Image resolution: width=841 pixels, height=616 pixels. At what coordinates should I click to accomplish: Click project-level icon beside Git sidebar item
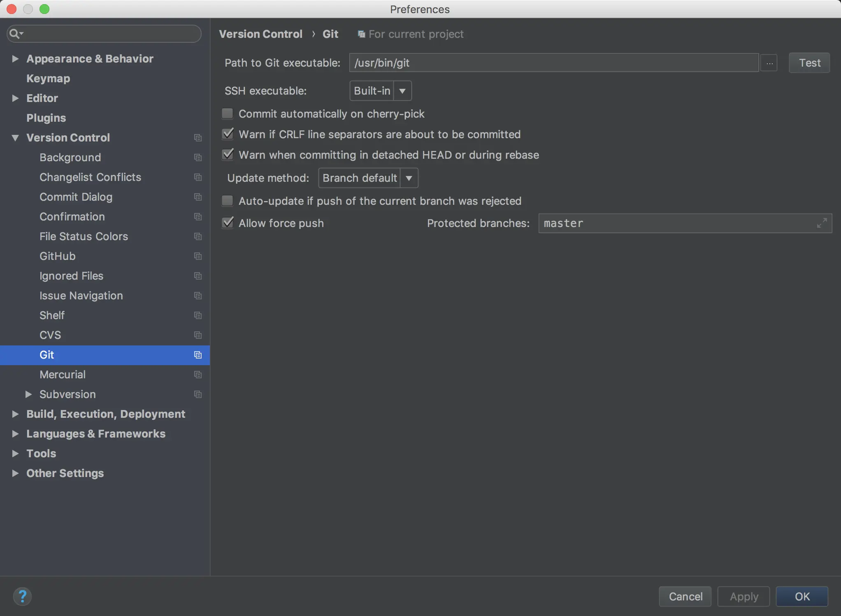[198, 355]
